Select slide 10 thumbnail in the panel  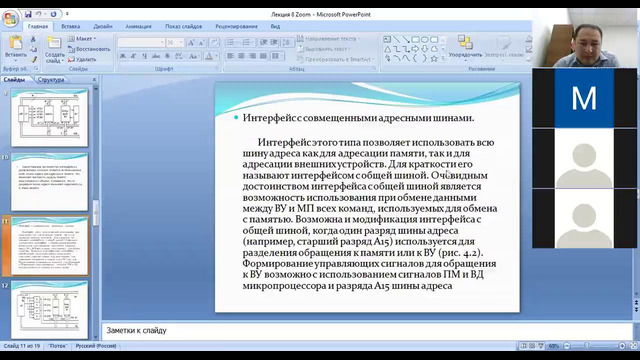(x=49, y=182)
